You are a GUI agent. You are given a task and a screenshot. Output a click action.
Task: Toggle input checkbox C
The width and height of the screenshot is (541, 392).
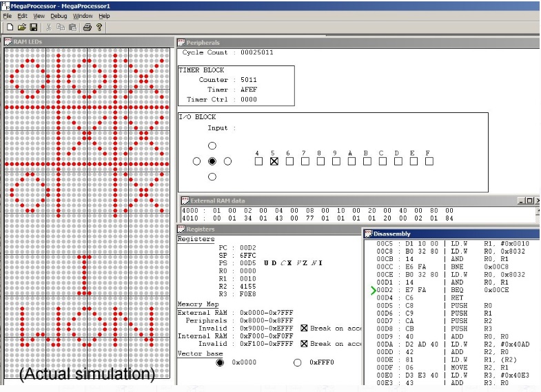click(x=382, y=161)
